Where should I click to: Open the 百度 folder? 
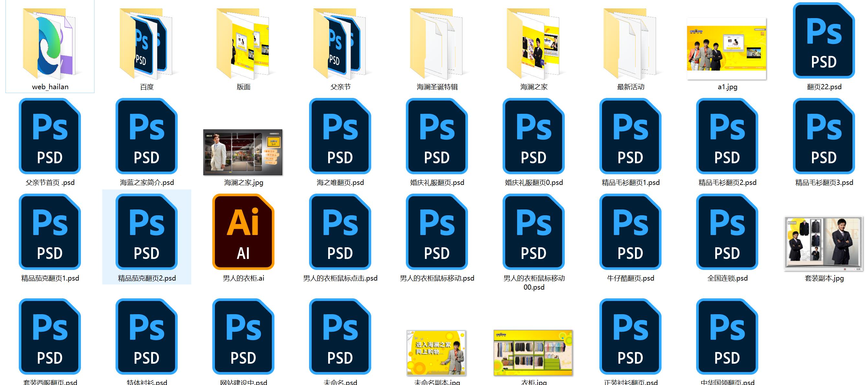147,44
